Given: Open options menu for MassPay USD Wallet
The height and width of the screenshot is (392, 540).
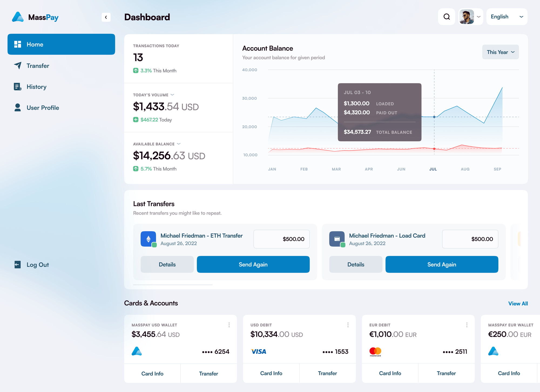Looking at the screenshot, I should pyautogui.click(x=229, y=325).
